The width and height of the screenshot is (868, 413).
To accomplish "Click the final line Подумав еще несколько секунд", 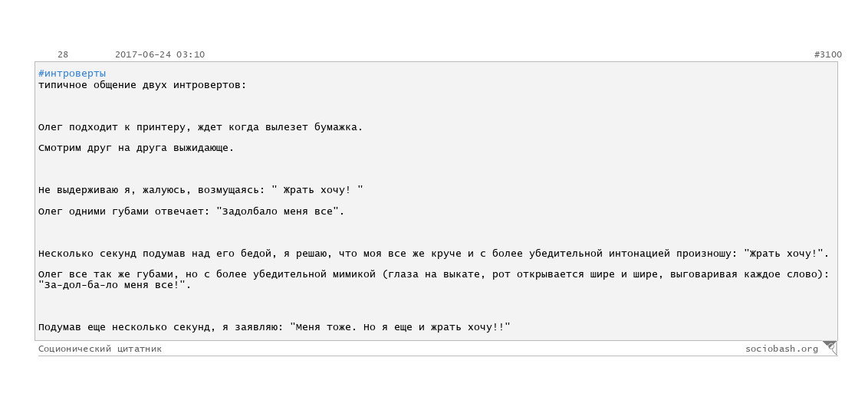I will coord(274,327).
